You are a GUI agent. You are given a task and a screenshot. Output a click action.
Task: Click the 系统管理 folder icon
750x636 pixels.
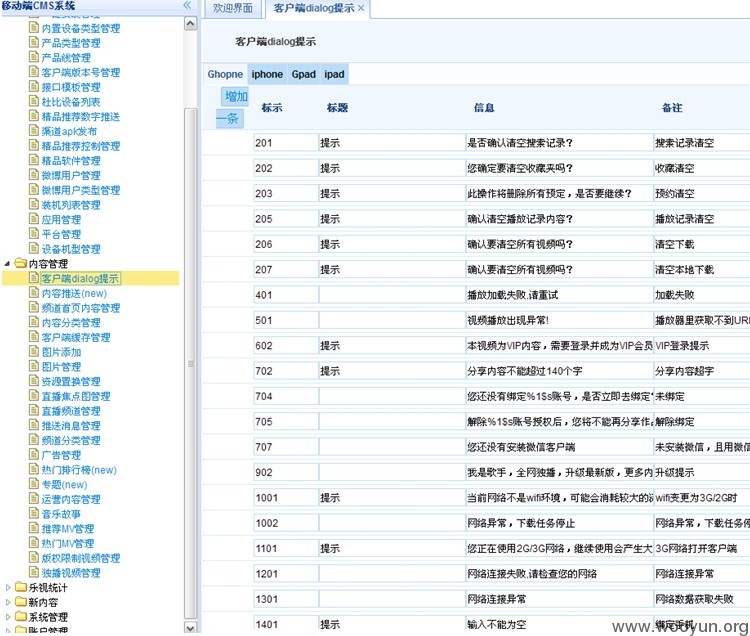pyautogui.click(x=20, y=616)
